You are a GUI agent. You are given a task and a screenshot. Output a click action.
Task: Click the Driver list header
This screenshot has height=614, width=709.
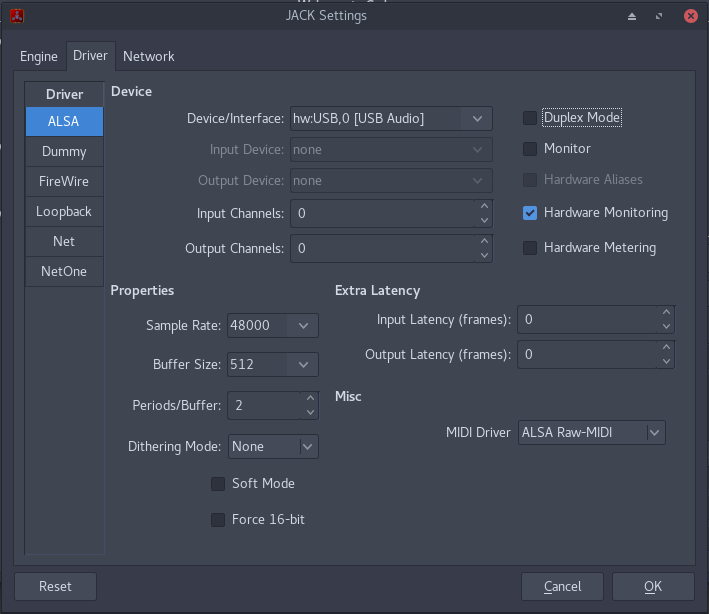(64, 94)
